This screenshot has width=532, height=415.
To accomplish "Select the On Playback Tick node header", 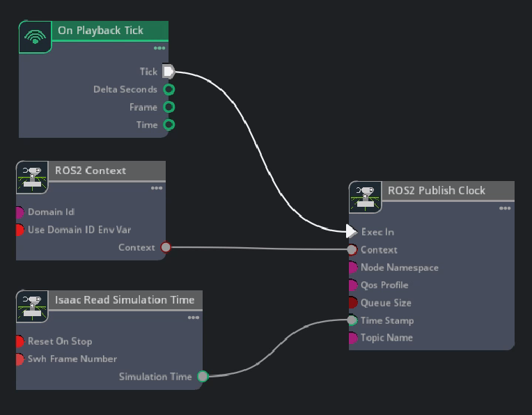I will (x=101, y=31).
